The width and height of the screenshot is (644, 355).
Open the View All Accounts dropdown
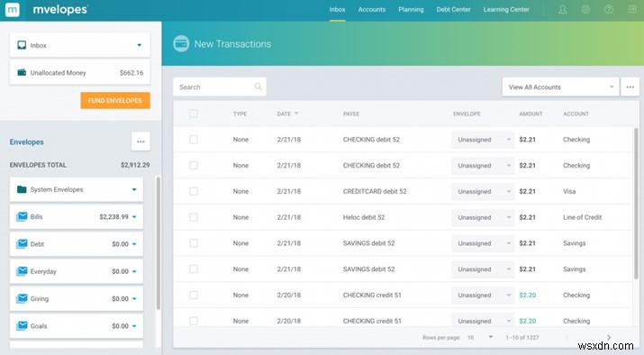(x=560, y=87)
